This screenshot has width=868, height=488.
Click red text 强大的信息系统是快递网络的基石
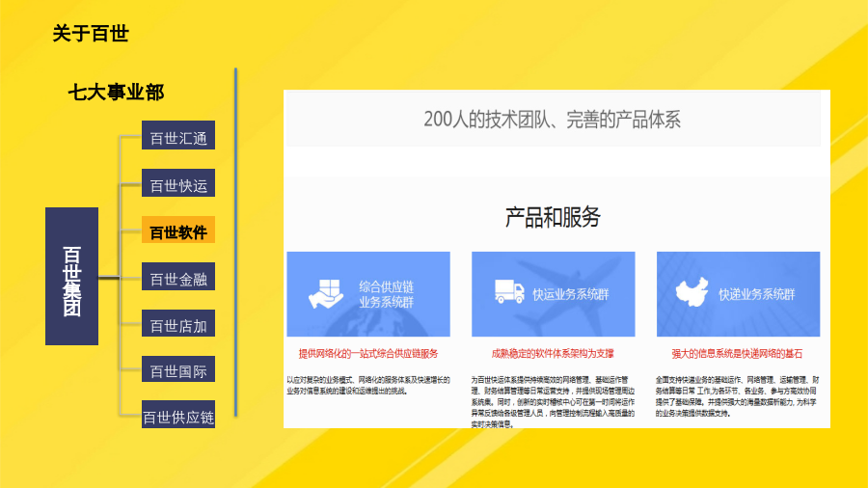737,354
